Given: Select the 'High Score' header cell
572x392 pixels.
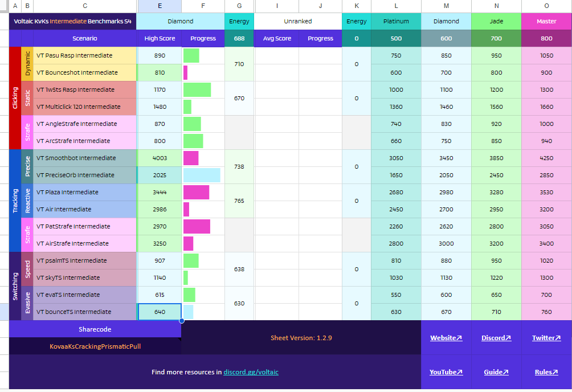Looking at the screenshot, I should (160, 38).
